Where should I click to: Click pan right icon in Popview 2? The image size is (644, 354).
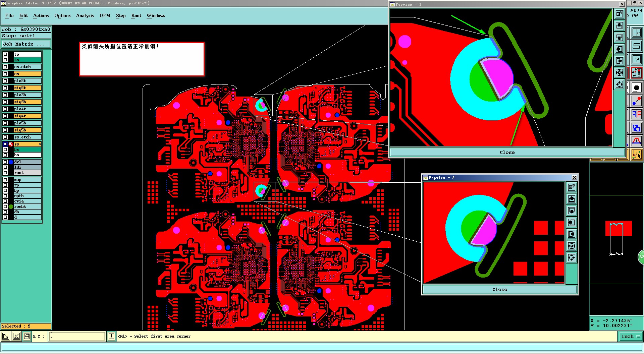click(572, 234)
